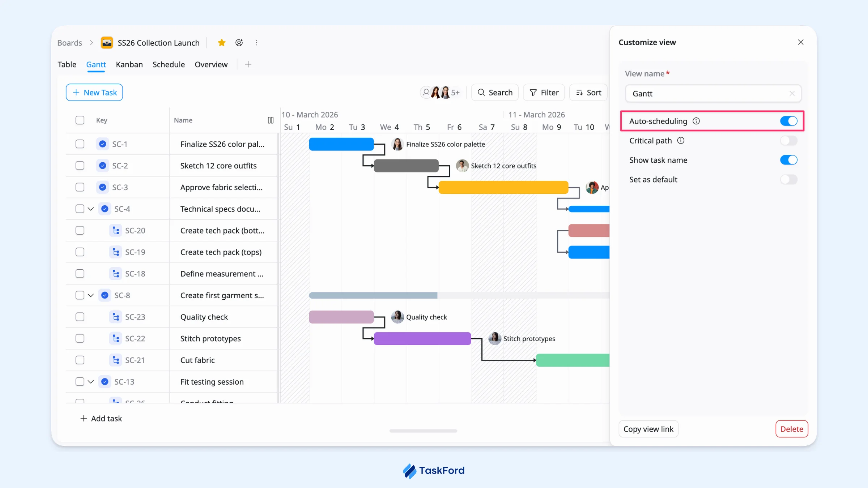Click the Fit testing session task name

[x=212, y=382]
